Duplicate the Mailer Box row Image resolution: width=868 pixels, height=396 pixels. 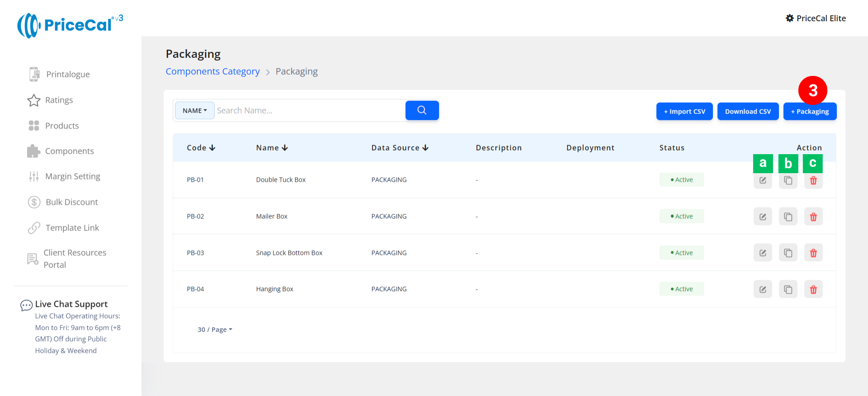[788, 217]
